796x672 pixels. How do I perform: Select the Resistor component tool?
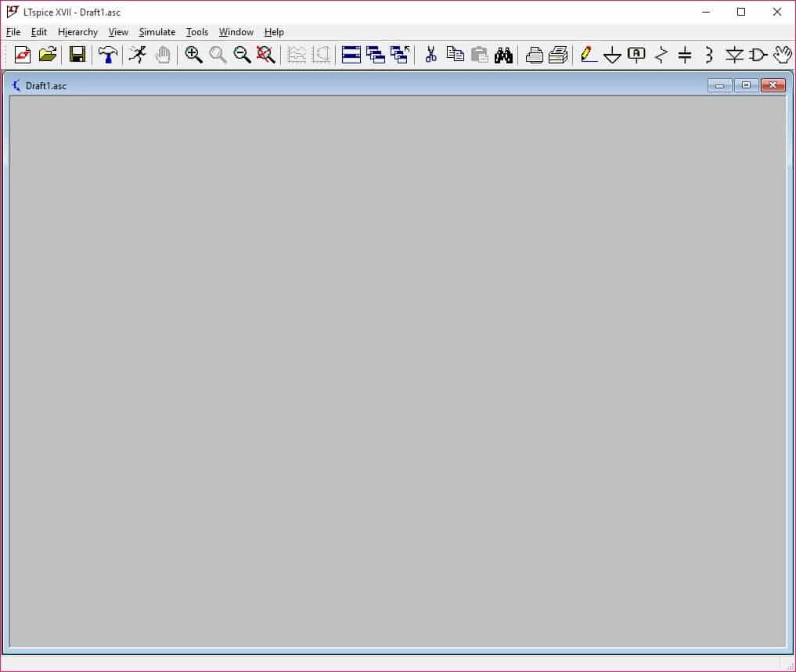661,55
